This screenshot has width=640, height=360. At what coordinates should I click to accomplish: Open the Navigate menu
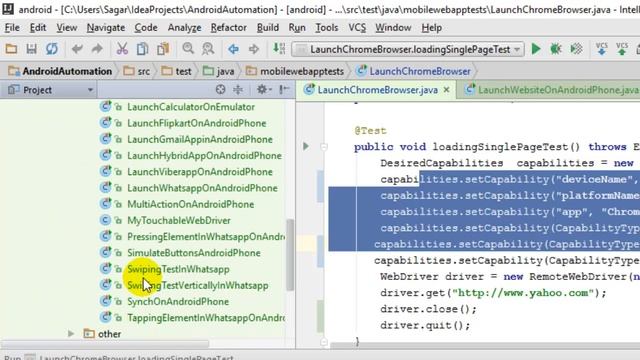[106, 28]
